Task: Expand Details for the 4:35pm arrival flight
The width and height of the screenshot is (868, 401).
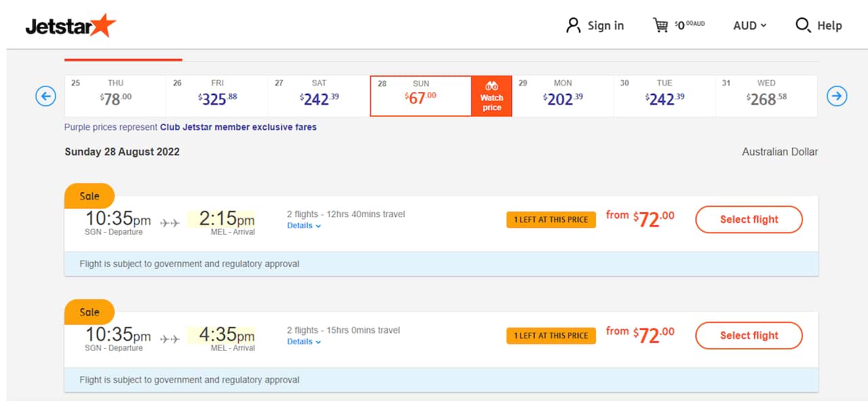Action: pyautogui.click(x=304, y=342)
